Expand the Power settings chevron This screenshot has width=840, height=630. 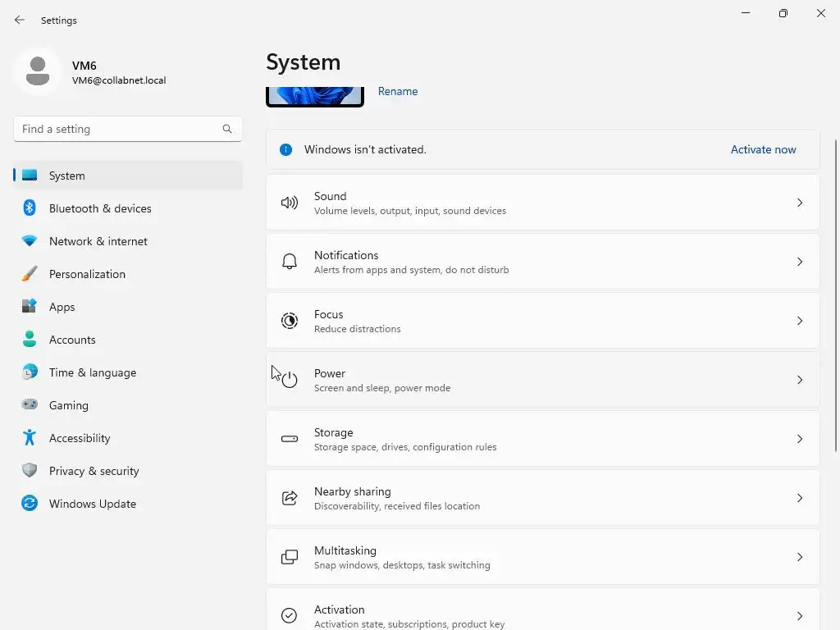(800, 380)
